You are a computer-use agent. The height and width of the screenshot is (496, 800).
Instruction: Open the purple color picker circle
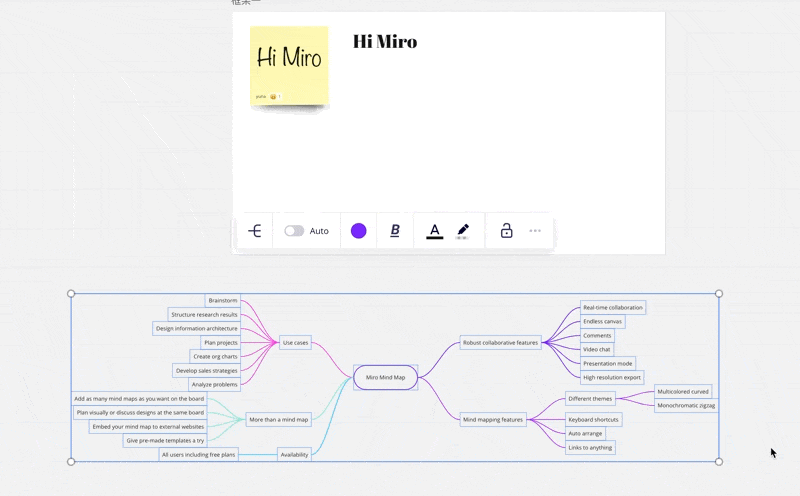pos(359,231)
